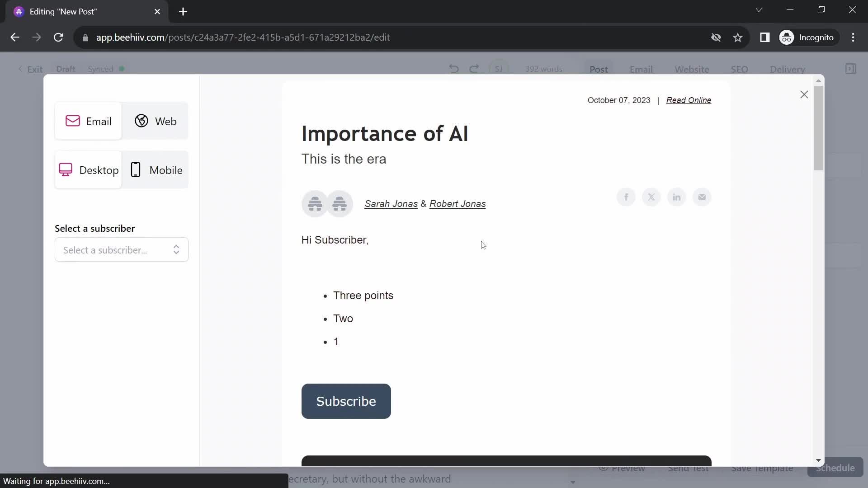Click the Web preview icon
The width and height of the screenshot is (868, 488).
[x=156, y=122]
